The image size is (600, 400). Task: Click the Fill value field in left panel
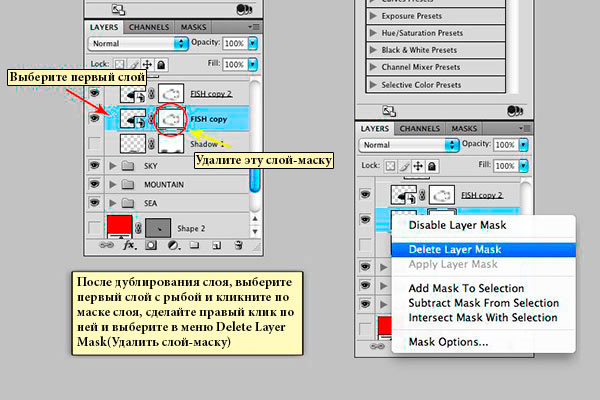[235, 64]
